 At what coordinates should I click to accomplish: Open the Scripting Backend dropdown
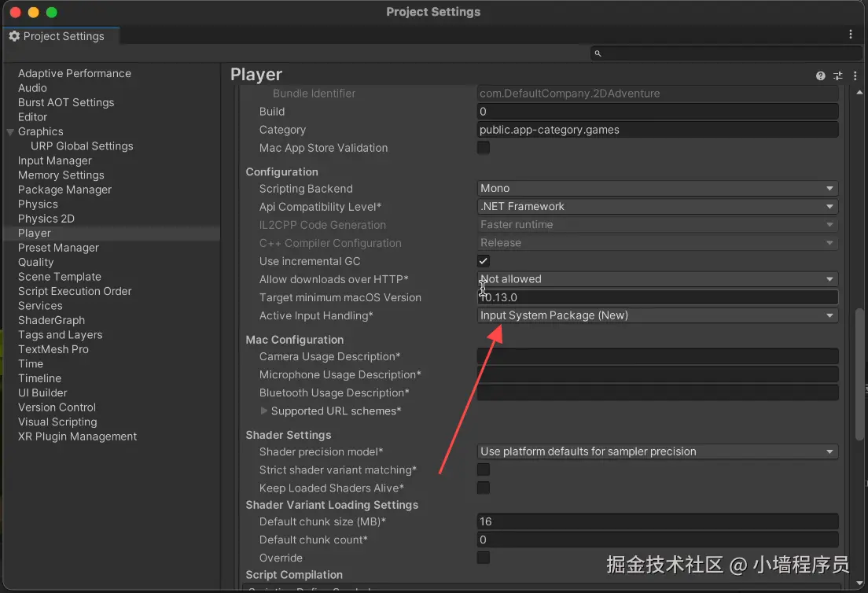point(657,188)
